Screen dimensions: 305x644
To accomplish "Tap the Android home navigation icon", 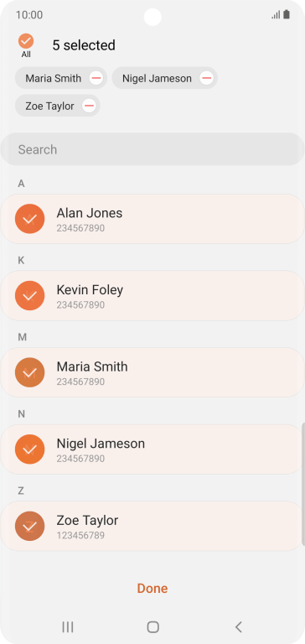I will point(152,626).
